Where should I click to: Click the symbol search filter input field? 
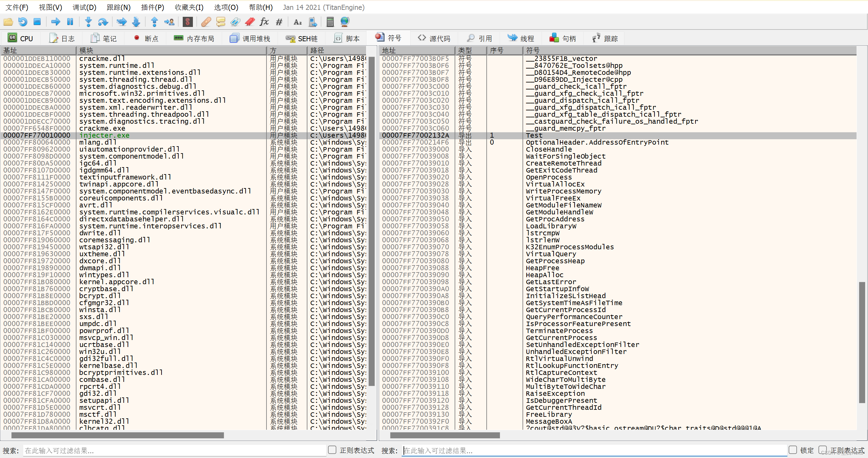coord(595,451)
